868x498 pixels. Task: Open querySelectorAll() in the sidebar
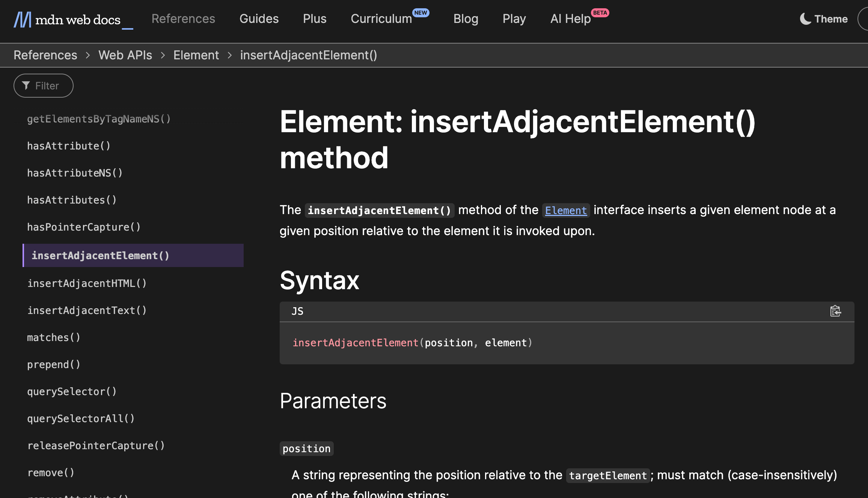point(81,419)
